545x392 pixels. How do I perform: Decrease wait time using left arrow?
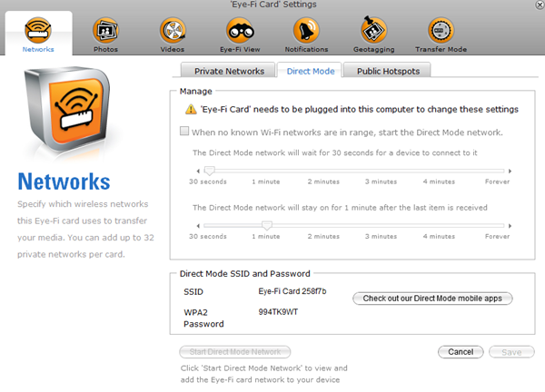pos(198,171)
